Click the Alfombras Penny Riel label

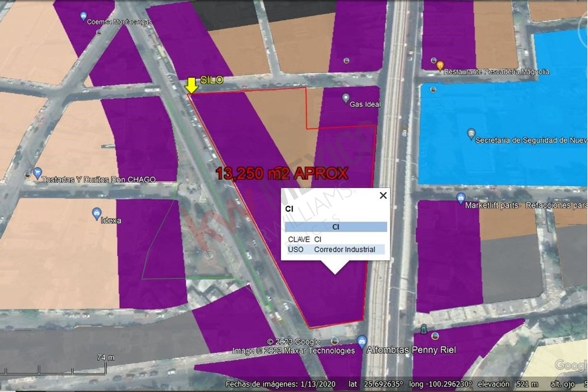[x=411, y=350]
